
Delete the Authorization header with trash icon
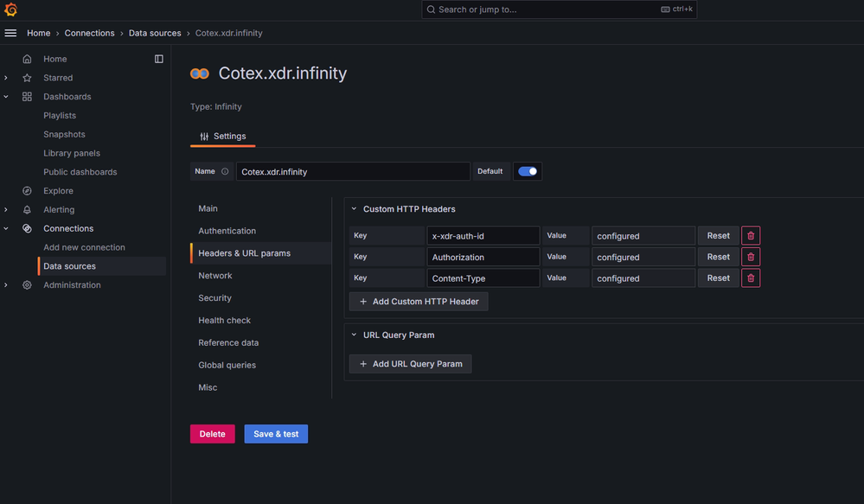coord(751,257)
